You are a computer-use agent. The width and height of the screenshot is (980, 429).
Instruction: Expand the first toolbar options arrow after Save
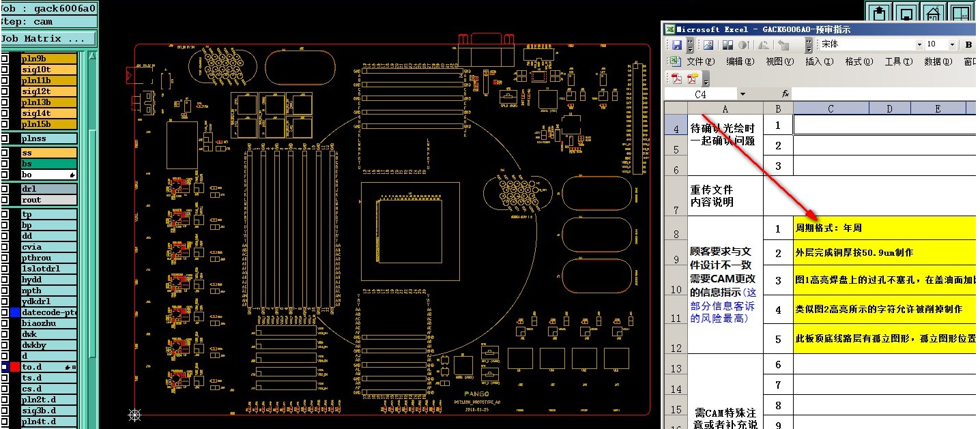690,45
